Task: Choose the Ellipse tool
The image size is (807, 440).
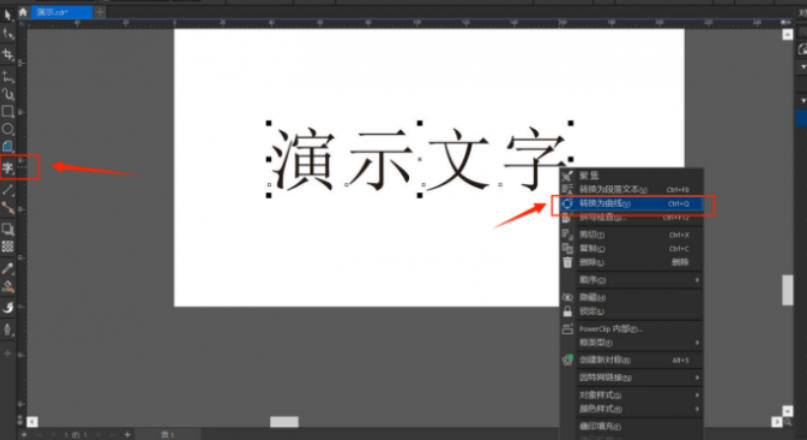Action: pyautogui.click(x=8, y=130)
